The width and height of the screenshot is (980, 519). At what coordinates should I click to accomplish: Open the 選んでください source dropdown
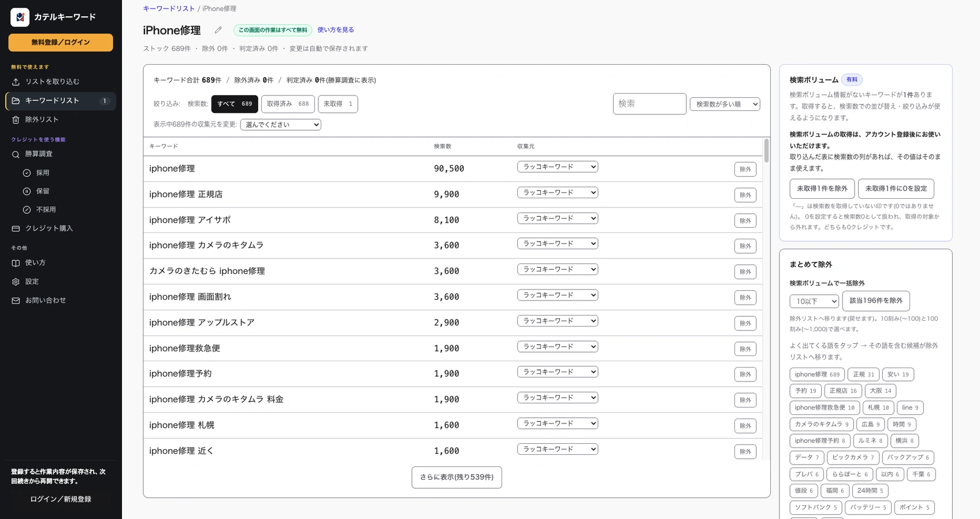click(x=280, y=124)
